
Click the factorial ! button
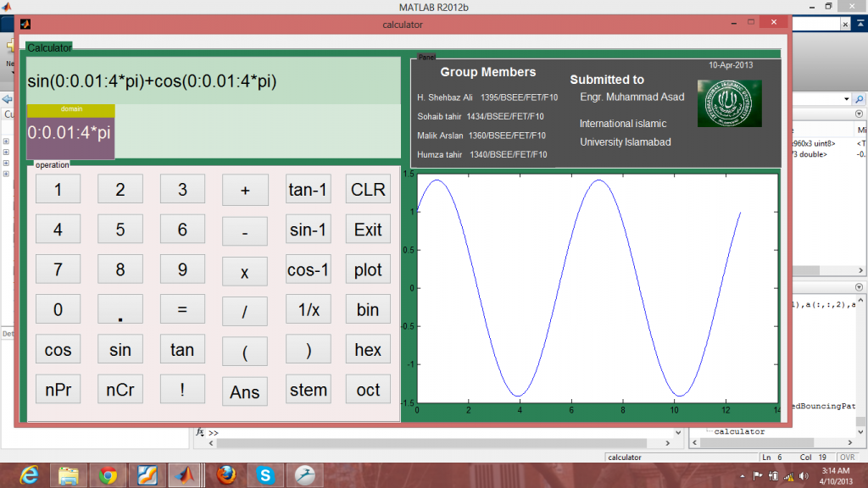(x=183, y=389)
